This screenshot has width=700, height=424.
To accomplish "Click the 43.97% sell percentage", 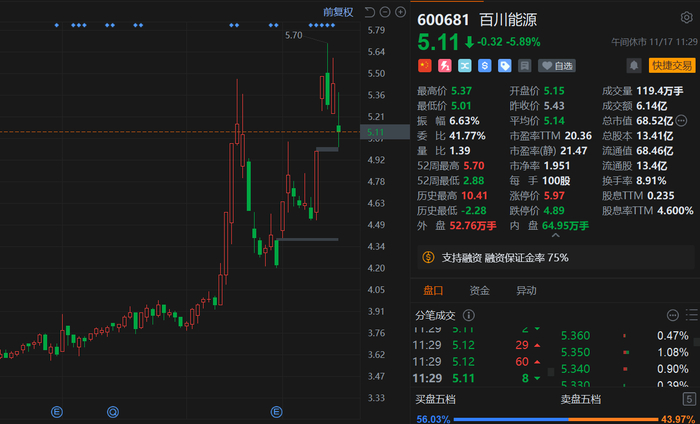I will click(x=678, y=420).
